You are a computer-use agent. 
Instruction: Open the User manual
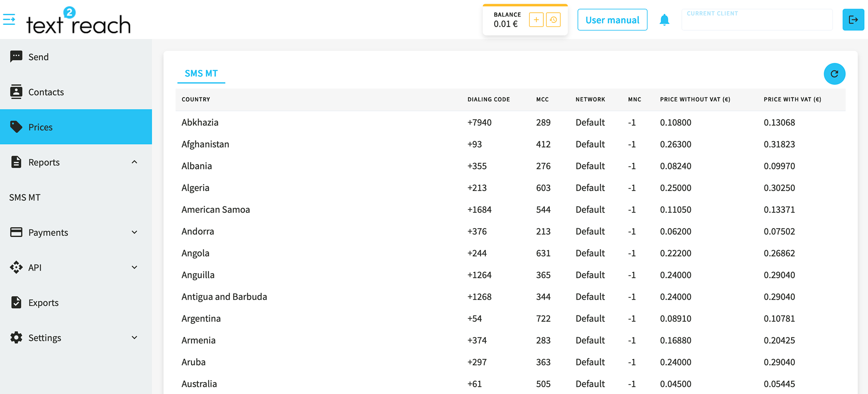coord(612,20)
